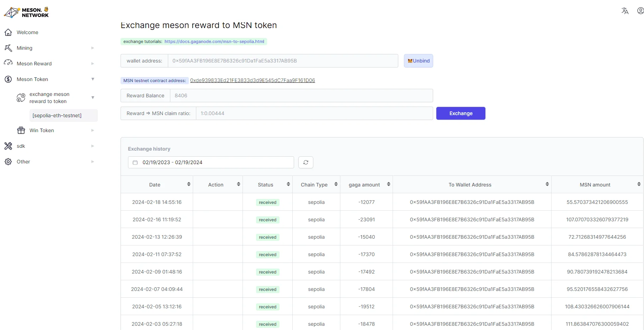Click the received status for 2024-02-03 row
This screenshot has height=330, width=644.
tap(268, 324)
